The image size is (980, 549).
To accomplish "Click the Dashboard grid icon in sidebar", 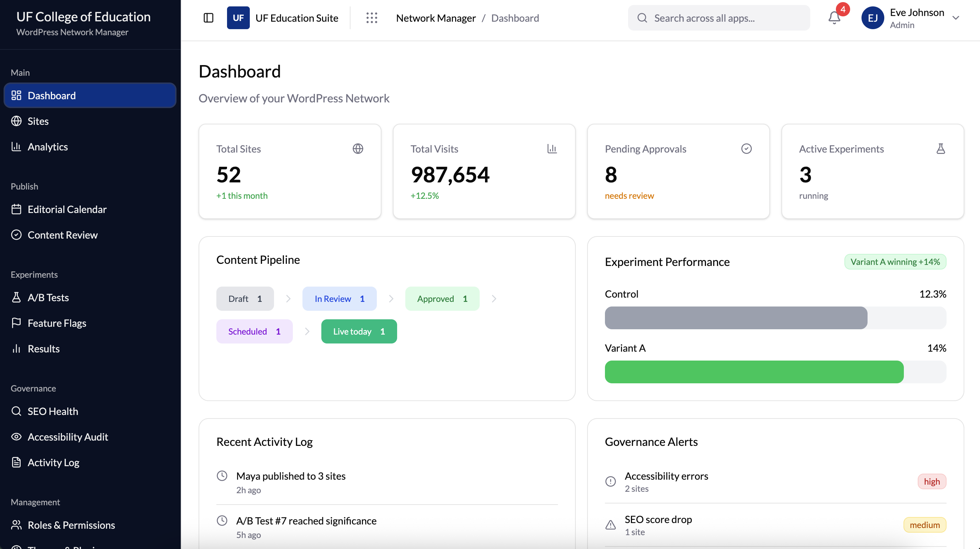I will pos(16,95).
